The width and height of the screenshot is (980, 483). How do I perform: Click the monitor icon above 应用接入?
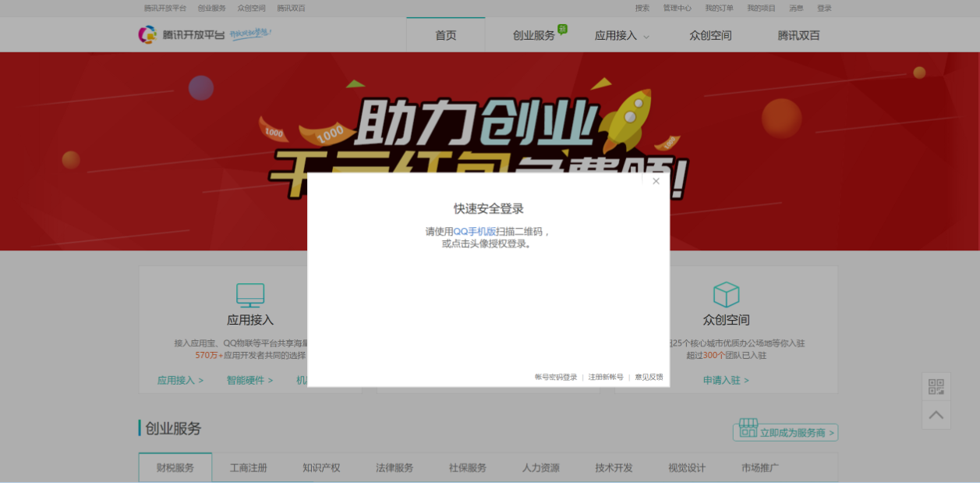(x=250, y=295)
